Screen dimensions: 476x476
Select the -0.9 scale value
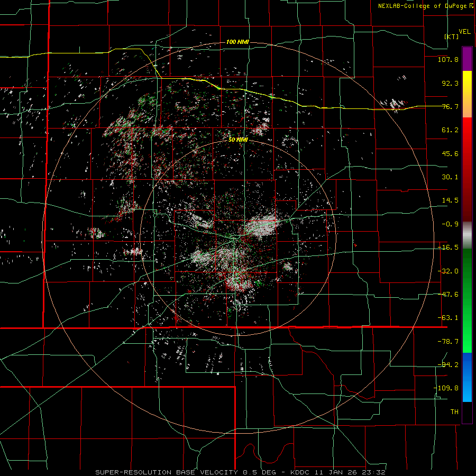[x=450, y=224]
